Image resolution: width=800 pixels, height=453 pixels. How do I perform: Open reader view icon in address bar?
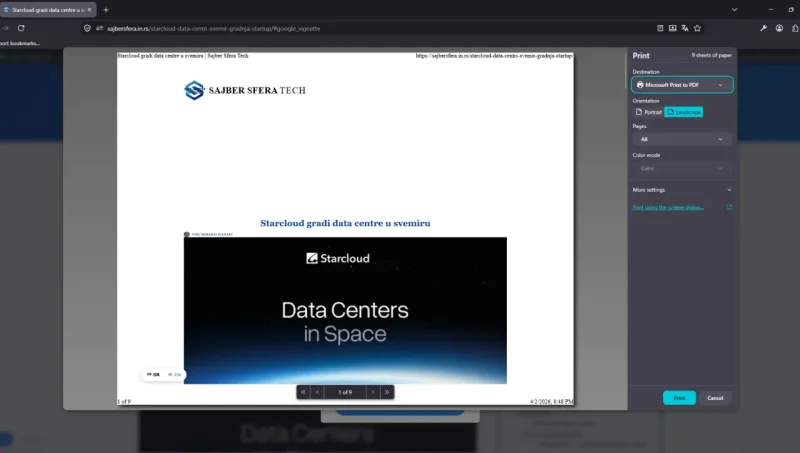pyautogui.click(x=660, y=28)
